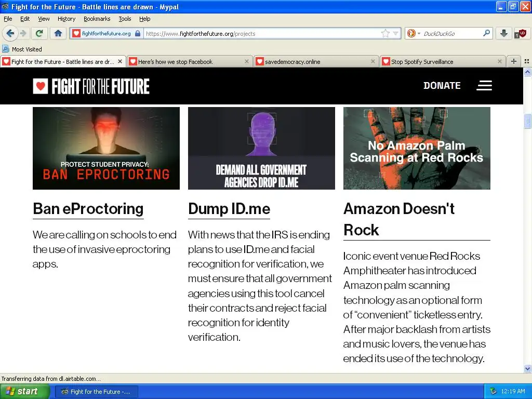Open the Amazon Palm Scanning Red Rocks image
Viewport: 532px width, 399px height.
click(417, 148)
